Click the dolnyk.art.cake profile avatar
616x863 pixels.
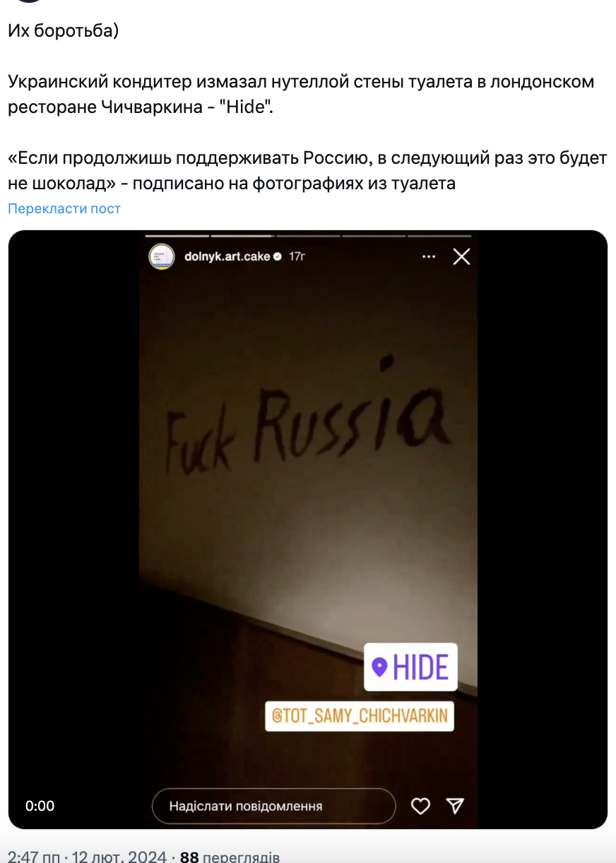161,257
